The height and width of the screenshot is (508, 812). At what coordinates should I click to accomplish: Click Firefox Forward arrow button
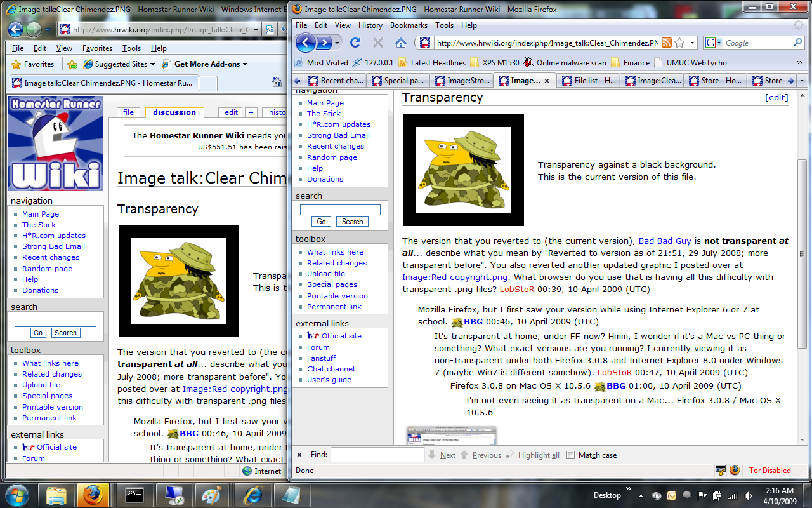pos(324,43)
